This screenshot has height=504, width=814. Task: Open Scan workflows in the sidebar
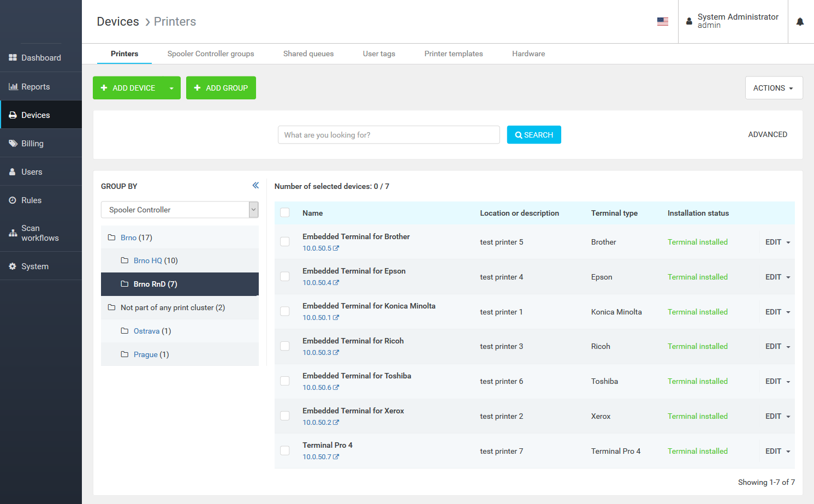tap(37, 233)
